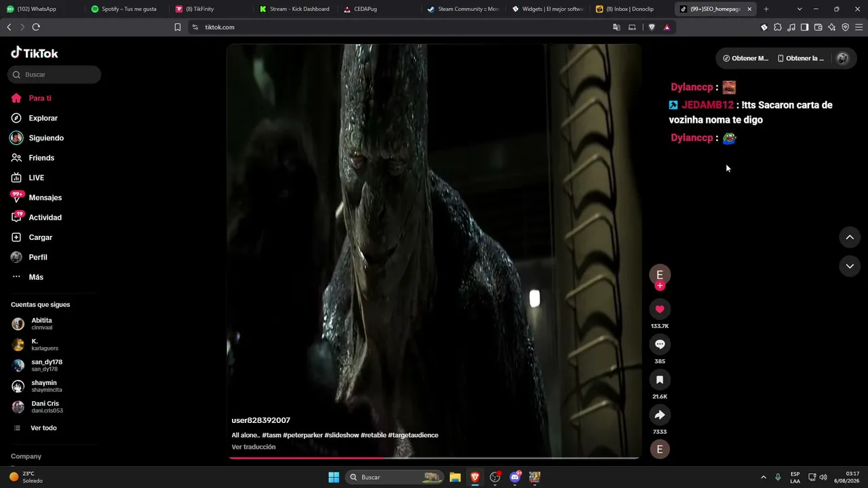This screenshot has height=488, width=868.
Task: Bookmark this page in the browser
Action: (x=178, y=27)
